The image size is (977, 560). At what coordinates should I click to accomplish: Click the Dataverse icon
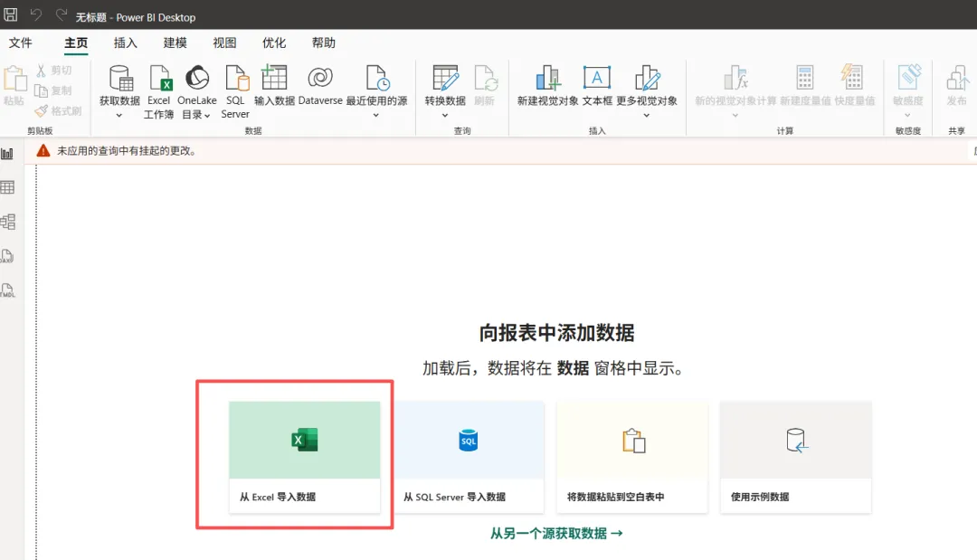[x=320, y=78]
